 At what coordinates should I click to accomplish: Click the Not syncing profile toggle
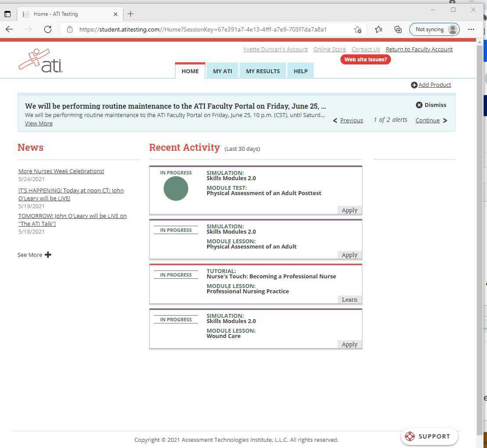click(x=434, y=29)
